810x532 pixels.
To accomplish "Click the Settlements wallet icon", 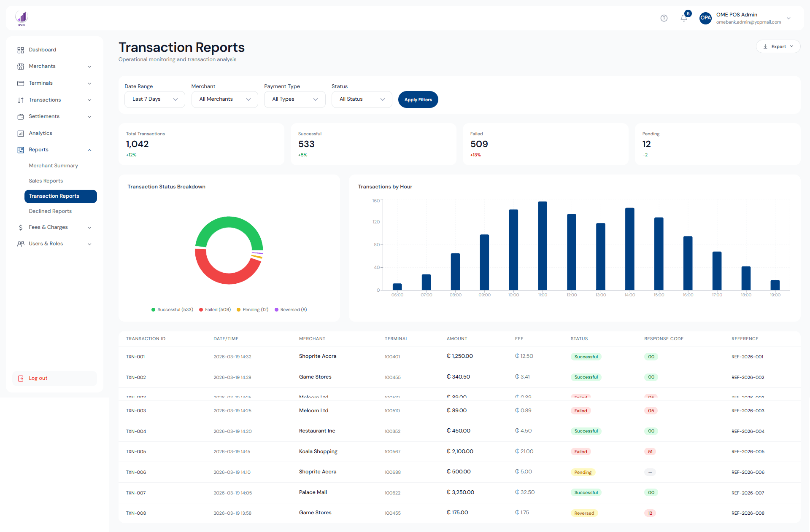I will click(x=21, y=117).
